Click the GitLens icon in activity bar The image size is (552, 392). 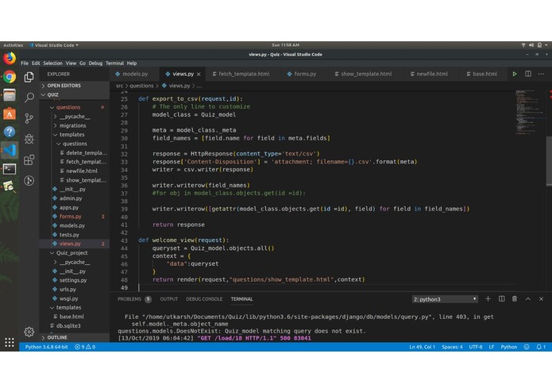(29, 180)
